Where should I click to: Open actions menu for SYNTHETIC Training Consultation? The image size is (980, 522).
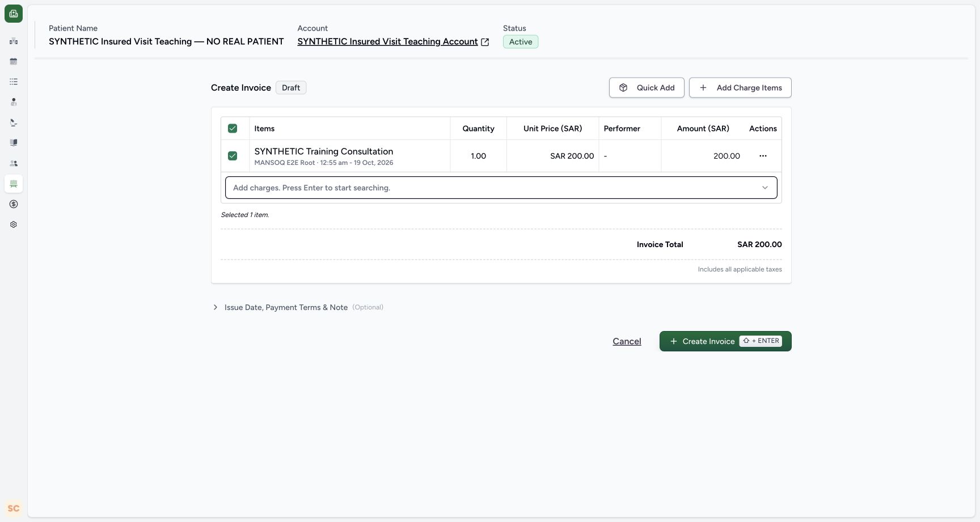click(763, 156)
